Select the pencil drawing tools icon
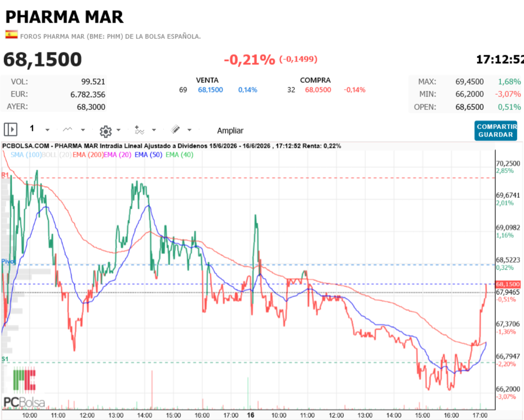Viewport: 524px width, 420px height. [x=175, y=130]
